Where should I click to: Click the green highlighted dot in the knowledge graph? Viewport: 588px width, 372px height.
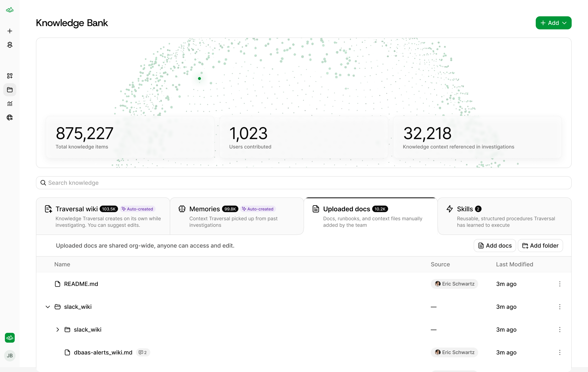(199, 79)
